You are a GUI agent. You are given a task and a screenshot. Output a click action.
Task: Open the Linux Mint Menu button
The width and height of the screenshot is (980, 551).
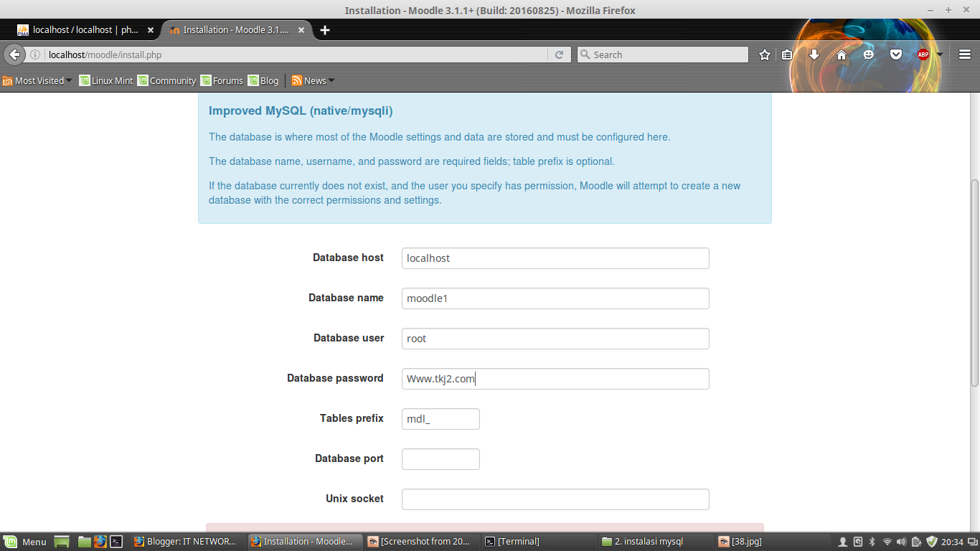tap(25, 542)
